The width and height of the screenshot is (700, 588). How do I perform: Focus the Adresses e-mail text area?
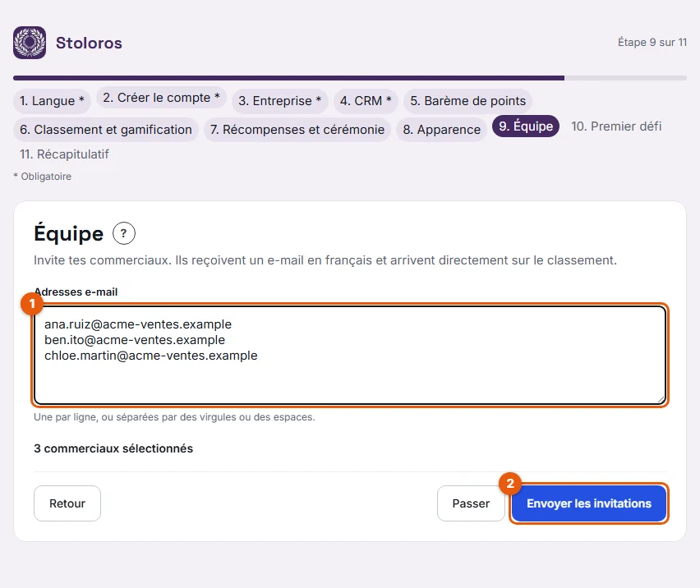pos(350,355)
